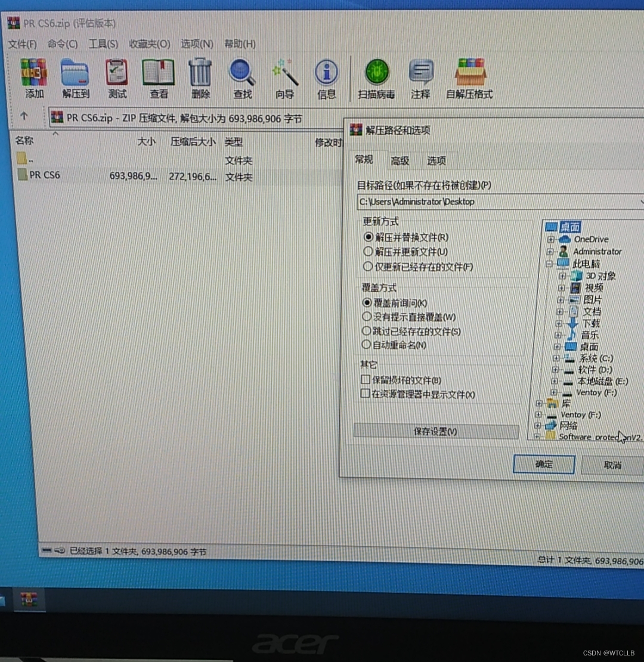This screenshot has height=662, width=644.
Task: Open the Info (信息) toolbar icon
Action: (326, 73)
